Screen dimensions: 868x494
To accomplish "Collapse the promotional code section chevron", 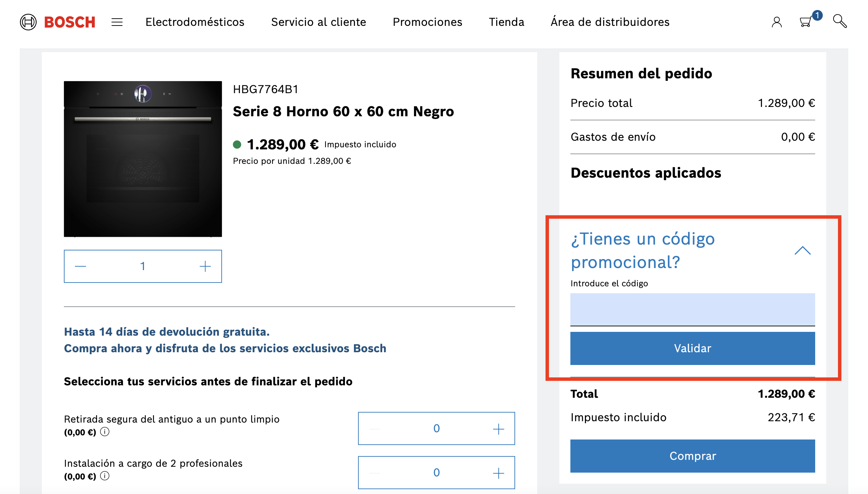I will tap(802, 250).
